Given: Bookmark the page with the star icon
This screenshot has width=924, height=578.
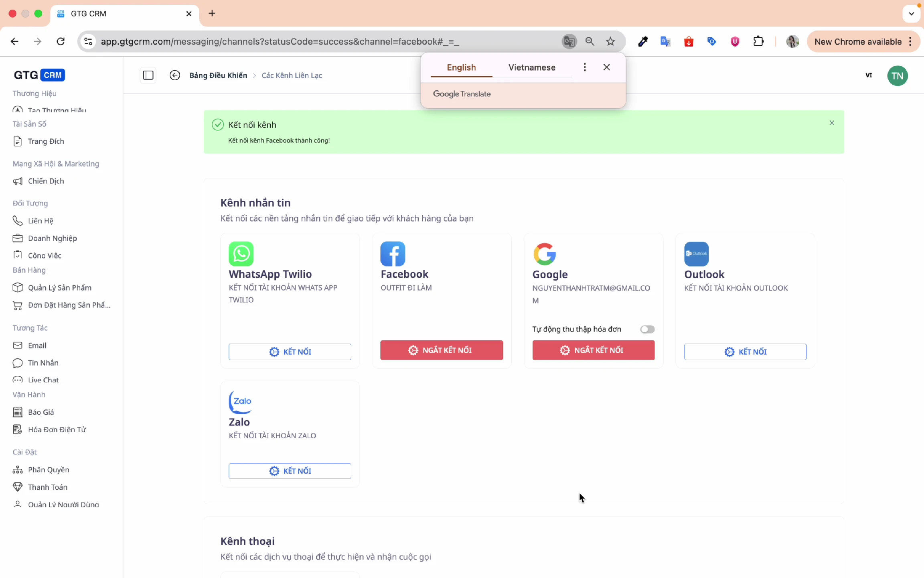Looking at the screenshot, I should tap(610, 41).
